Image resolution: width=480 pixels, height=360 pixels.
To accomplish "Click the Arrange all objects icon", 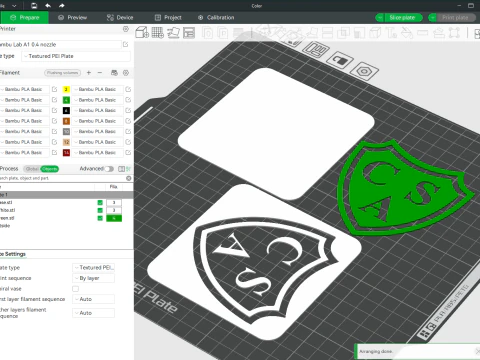I will coord(189,33).
